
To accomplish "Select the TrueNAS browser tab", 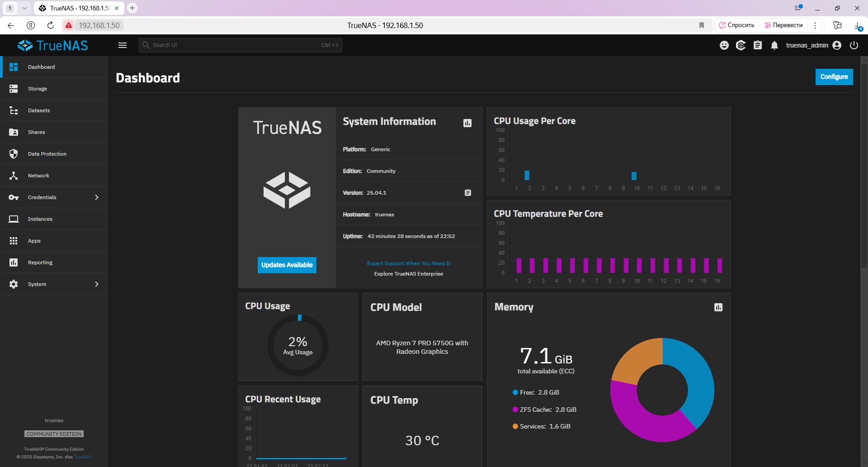I will coord(79,8).
